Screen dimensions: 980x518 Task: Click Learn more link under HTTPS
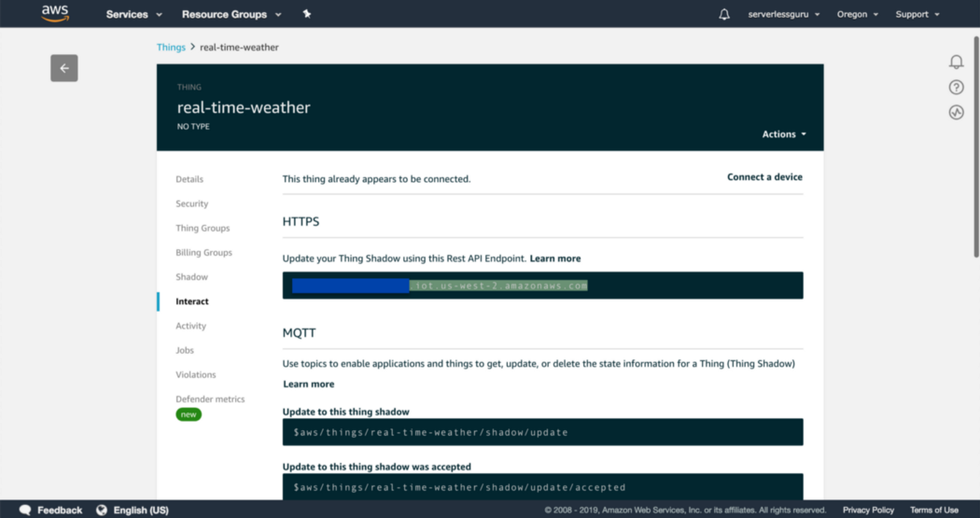555,259
